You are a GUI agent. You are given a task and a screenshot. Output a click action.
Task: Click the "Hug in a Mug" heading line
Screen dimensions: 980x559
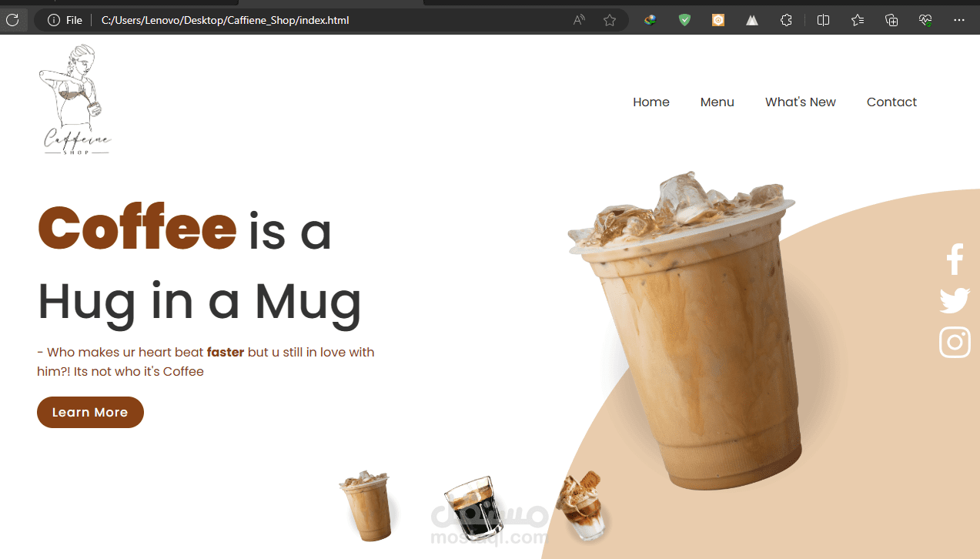tap(199, 302)
